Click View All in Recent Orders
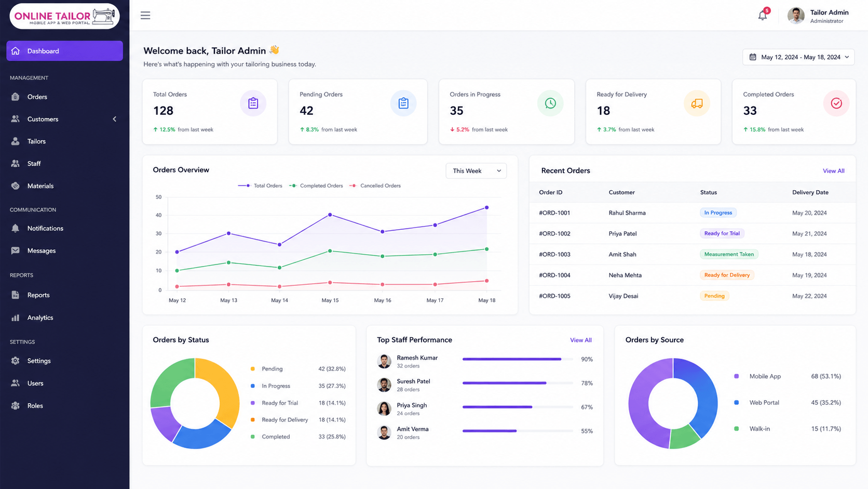 click(833, 171)
